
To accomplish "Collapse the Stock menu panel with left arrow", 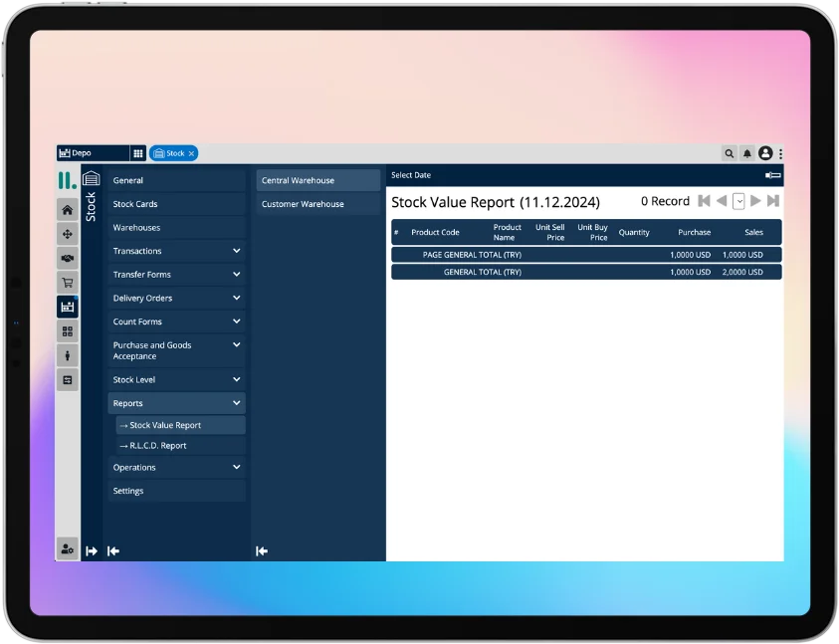I will point(112,550).
